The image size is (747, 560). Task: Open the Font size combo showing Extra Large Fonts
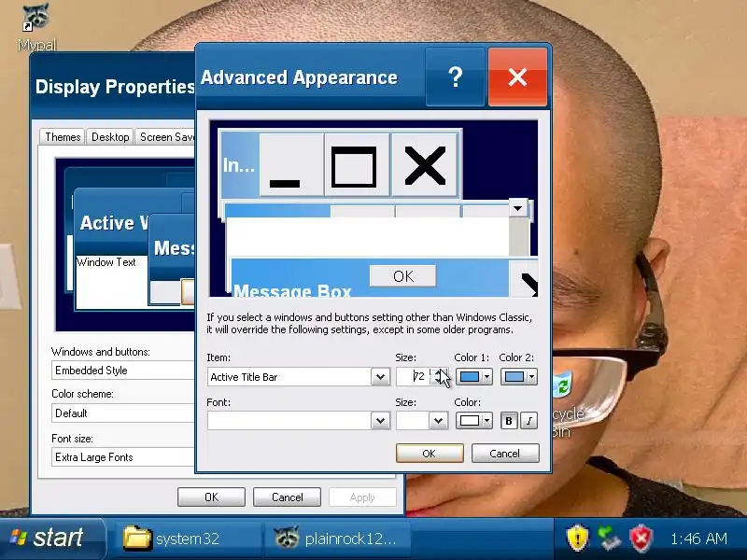(123, 457)
